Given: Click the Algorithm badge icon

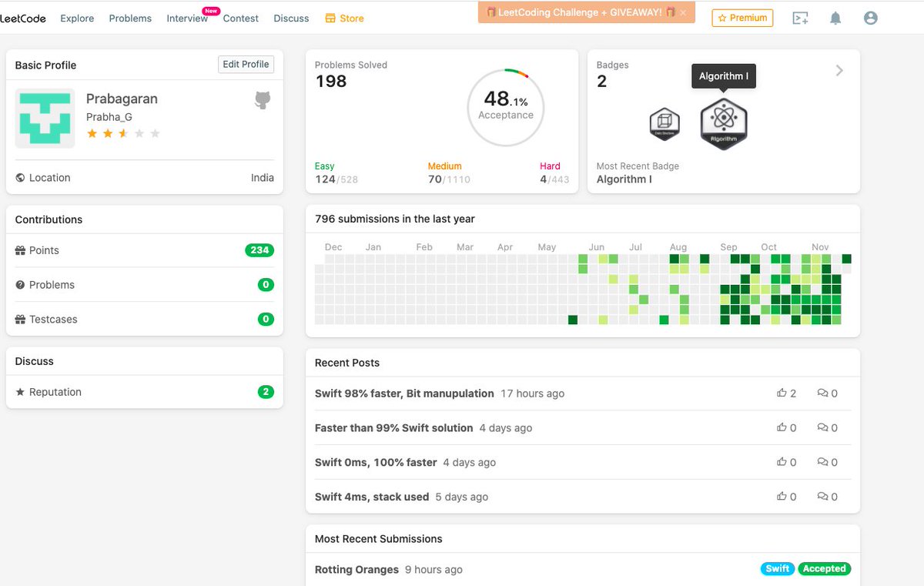Looking at the screenshot, I should pyautogui.click(x=724, y=123).
